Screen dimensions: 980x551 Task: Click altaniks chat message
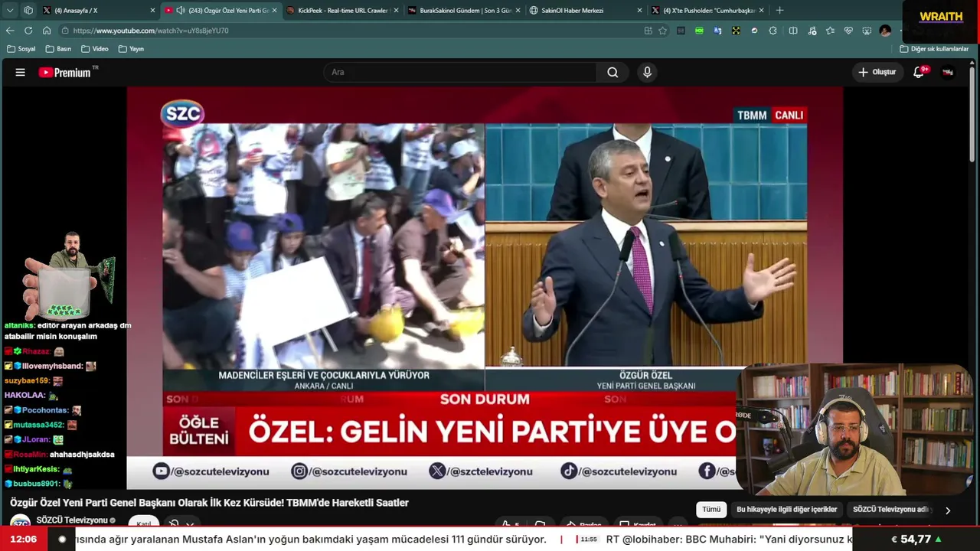(x=67, y=331)
